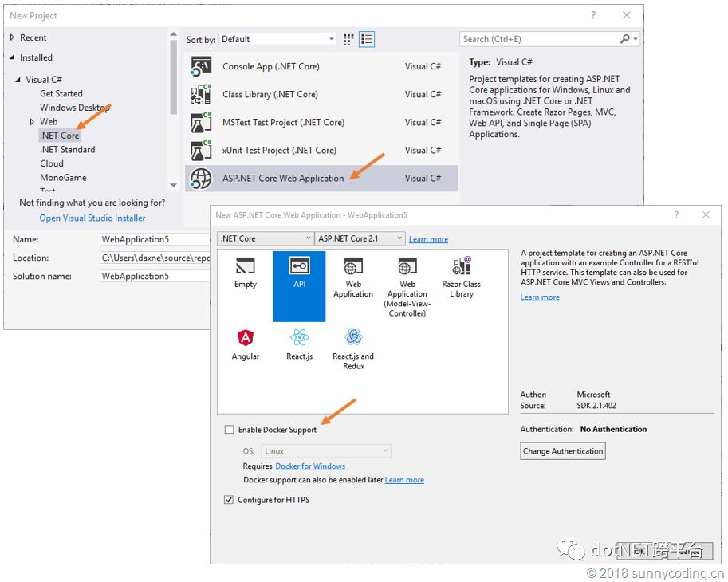Click the Location path field
728x582 pixels.
coord(155,258)
